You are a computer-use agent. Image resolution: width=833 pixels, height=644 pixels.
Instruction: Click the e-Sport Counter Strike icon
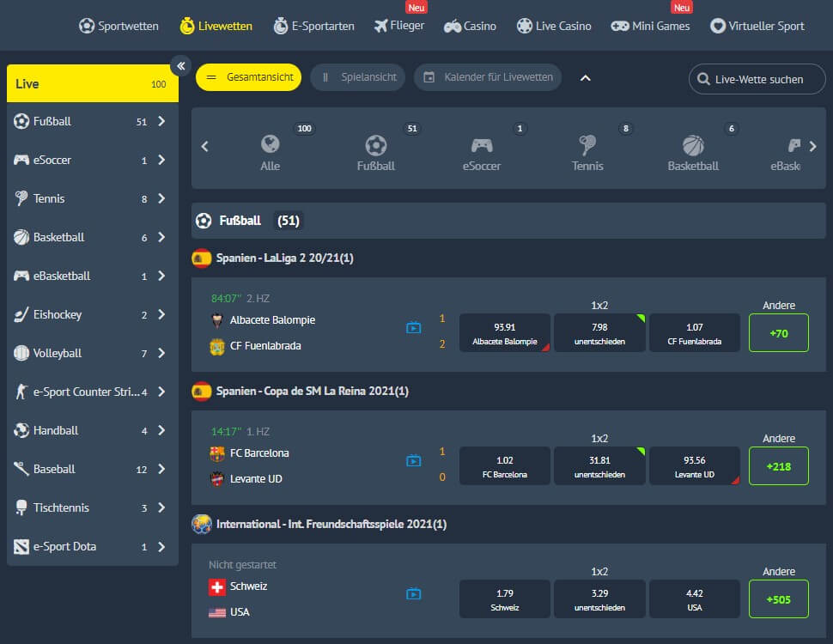(21, 392)
